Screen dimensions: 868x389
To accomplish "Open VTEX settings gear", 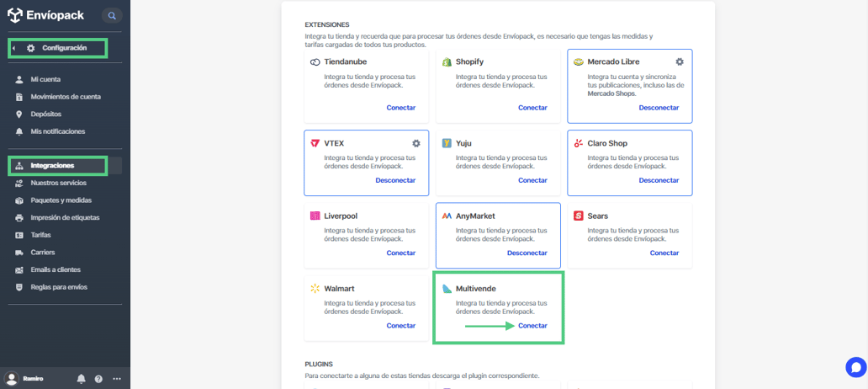I will click(416, 143).
